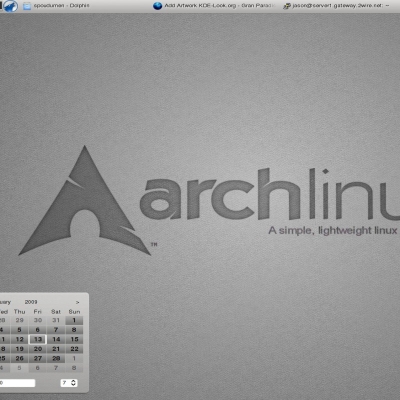This screenshot has width=400, height=400.
Task: Click the Thu weekday column header
Action: (x=19, y=311)
